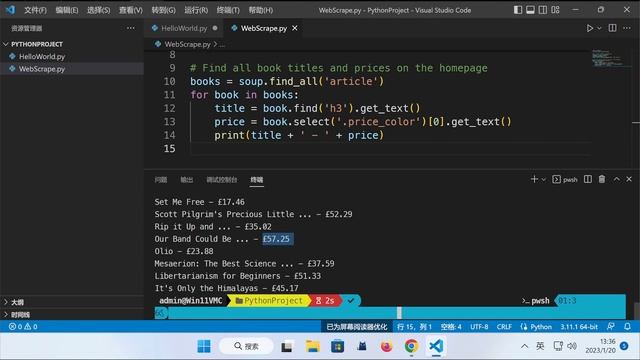Toggle primary sidebar layout icon
The height and width of the screenshot is (360, 640).
(518, 10)
